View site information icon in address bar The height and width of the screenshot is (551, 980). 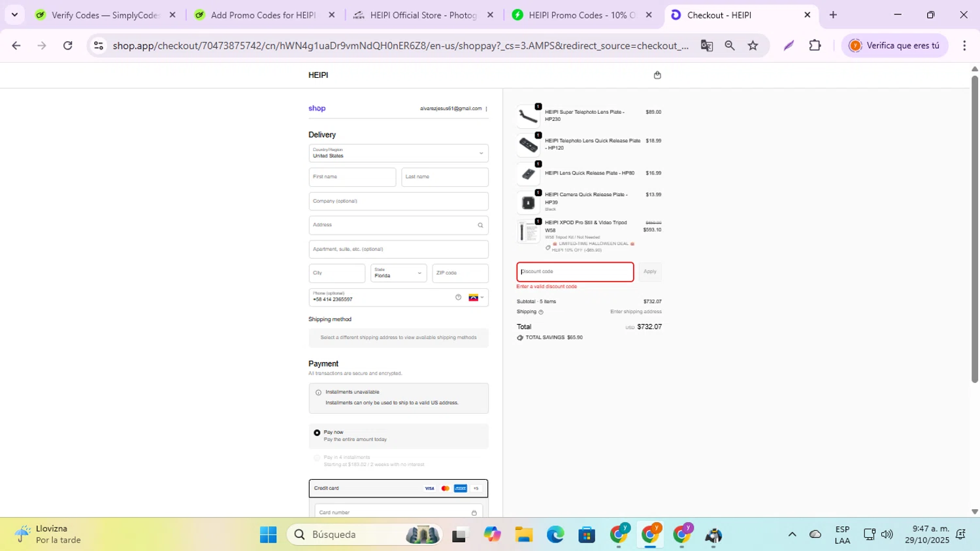pyautogui.click(x=99, y=45)
